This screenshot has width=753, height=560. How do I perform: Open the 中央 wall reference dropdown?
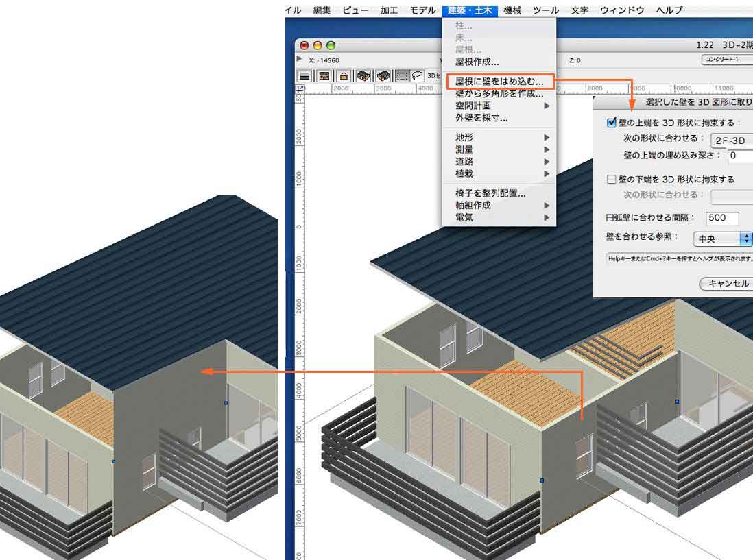(x=724, y=239)
